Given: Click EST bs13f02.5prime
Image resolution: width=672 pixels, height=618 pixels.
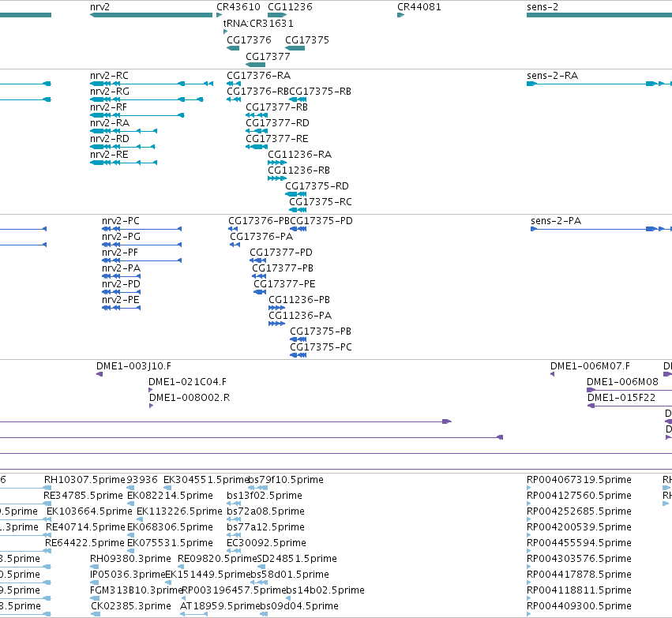Looking at the screenshot, I should [265, 496].
